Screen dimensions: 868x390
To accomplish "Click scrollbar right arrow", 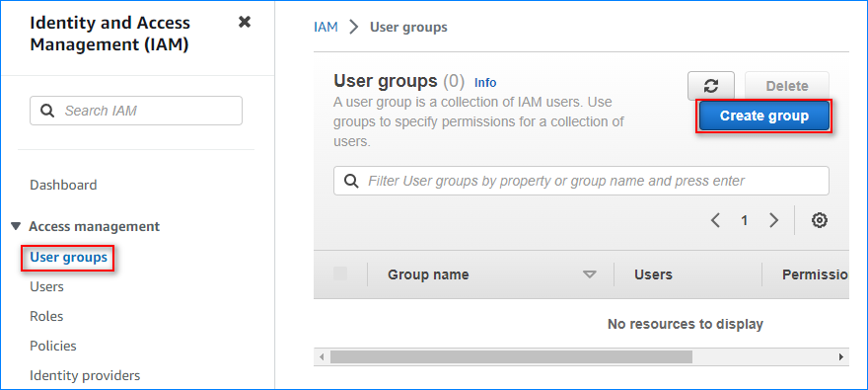I will click(x=841, y=356).
